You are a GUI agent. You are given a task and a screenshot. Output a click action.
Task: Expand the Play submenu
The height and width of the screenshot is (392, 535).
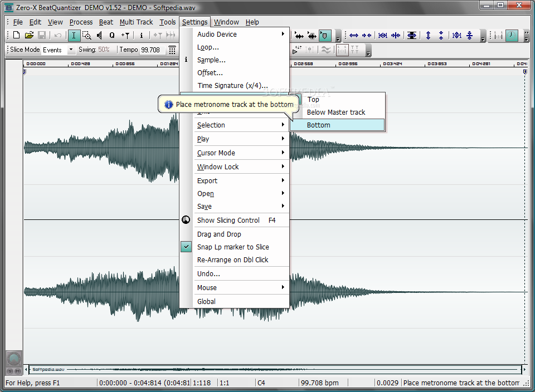[235, 139]
